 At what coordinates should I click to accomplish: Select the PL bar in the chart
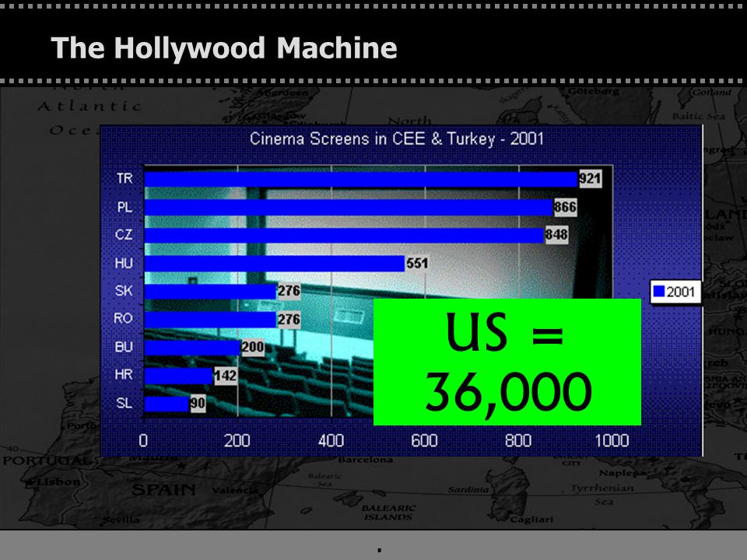[349, 208]
